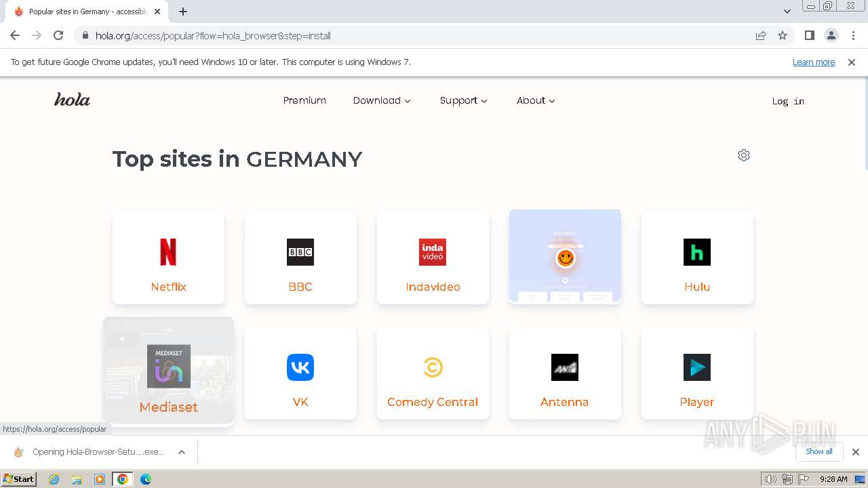868x488 pixels.
Task: Open the BBC site card
Action: click(300, 258)
